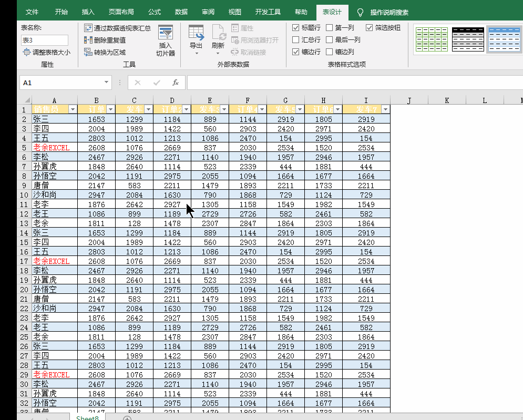Switch to Data (数据) tab
This screenshot has width=523, height=420.
[x=181, y=12]
